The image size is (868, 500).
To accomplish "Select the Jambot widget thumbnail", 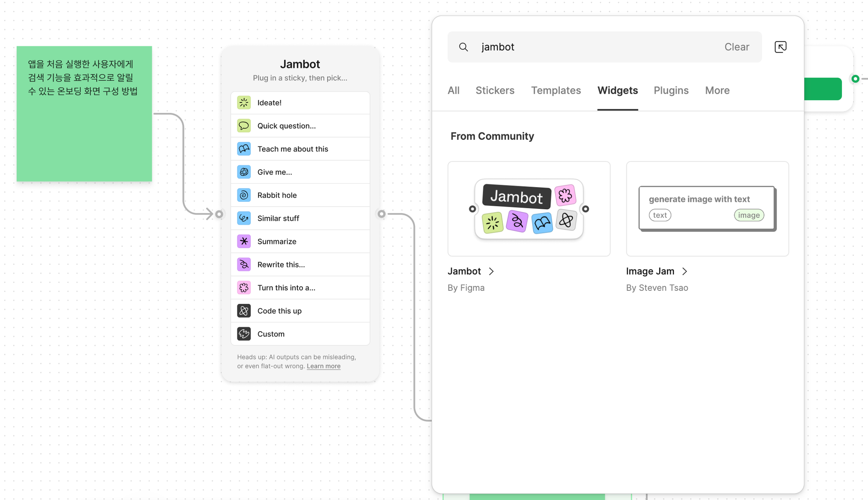I will pos(529,209).
